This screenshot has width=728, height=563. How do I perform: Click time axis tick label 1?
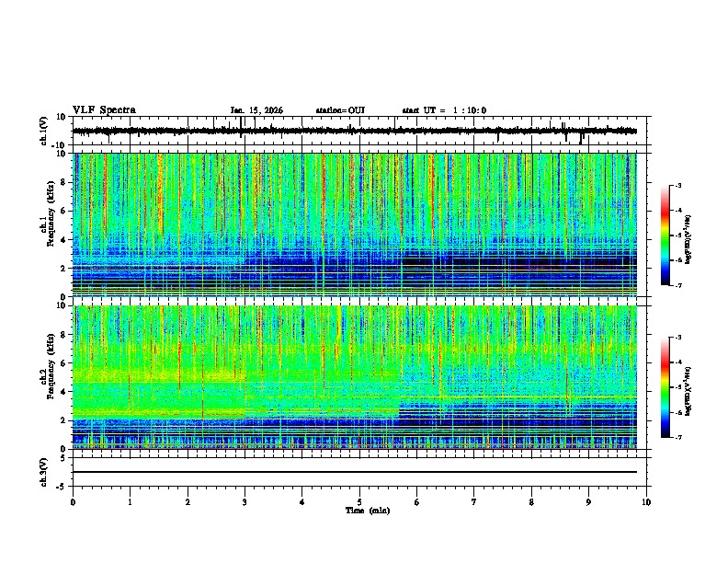(130, 502)
